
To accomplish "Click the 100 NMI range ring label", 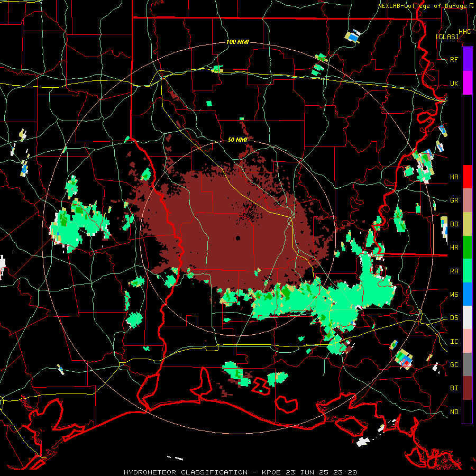I will (x=237, y=42).
